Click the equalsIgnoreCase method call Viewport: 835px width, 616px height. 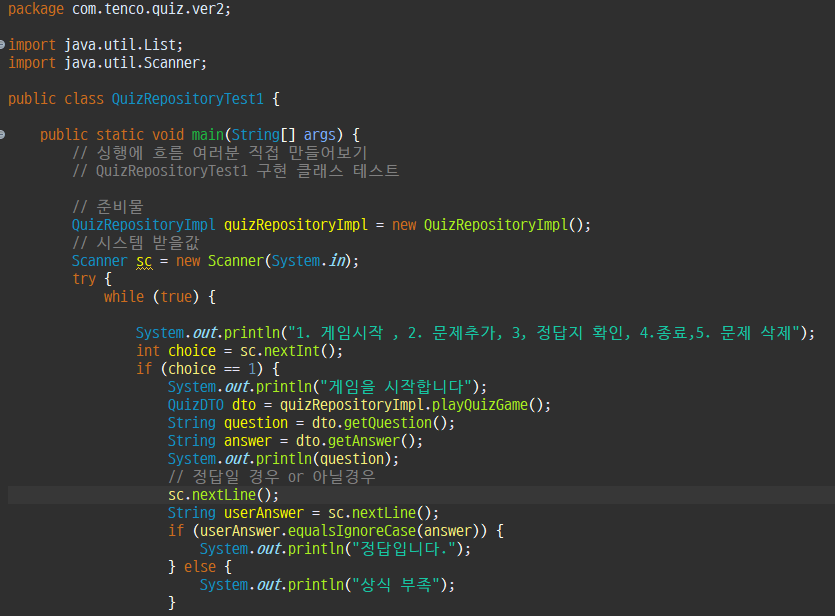click(x=351, y=531)
